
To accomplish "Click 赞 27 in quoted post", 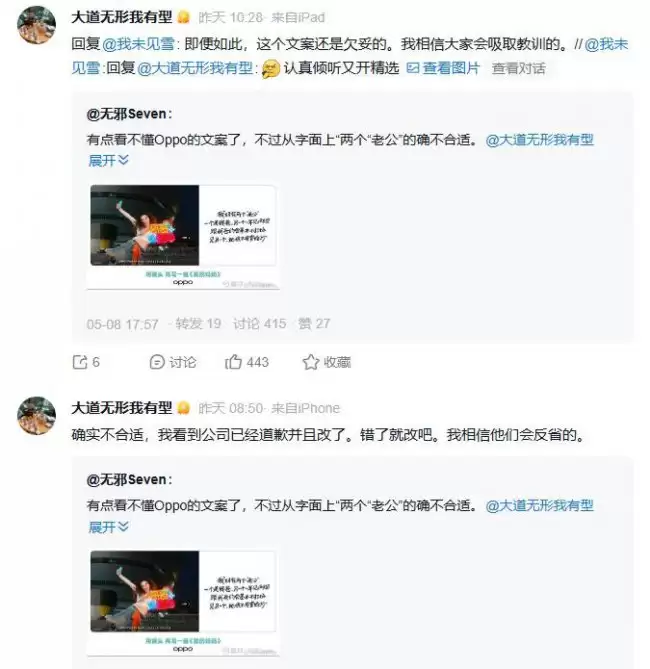I will [x=314, y=324].
